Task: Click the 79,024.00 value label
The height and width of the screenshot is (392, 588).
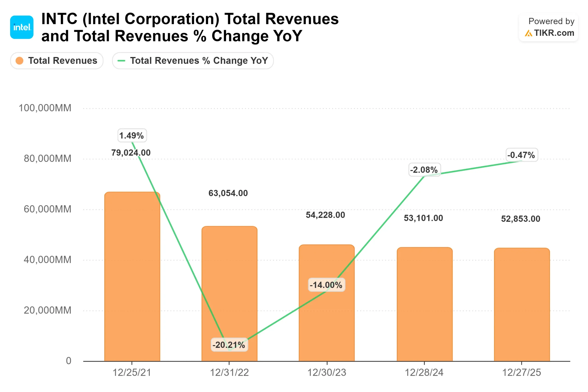Action: (x=131, y=153)
